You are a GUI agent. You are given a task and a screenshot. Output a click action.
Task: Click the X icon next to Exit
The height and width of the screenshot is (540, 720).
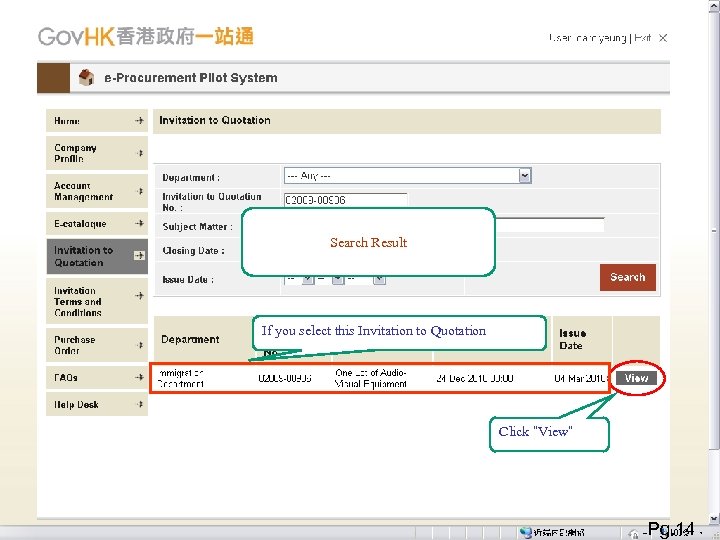663,38
